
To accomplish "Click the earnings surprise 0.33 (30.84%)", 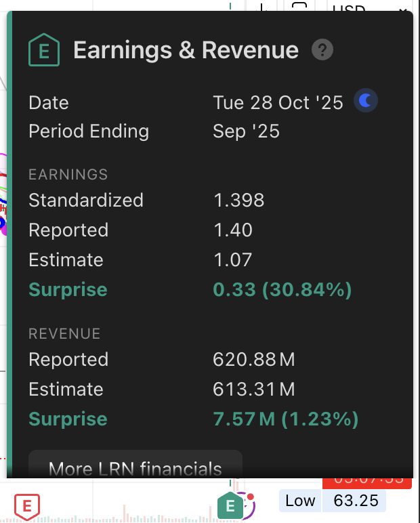I will (282, 290).
